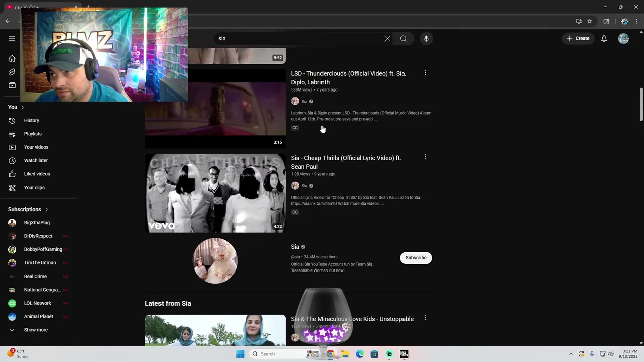Click the install app icon in the address bar
644x362 pixels.
[x=579, y=21]
